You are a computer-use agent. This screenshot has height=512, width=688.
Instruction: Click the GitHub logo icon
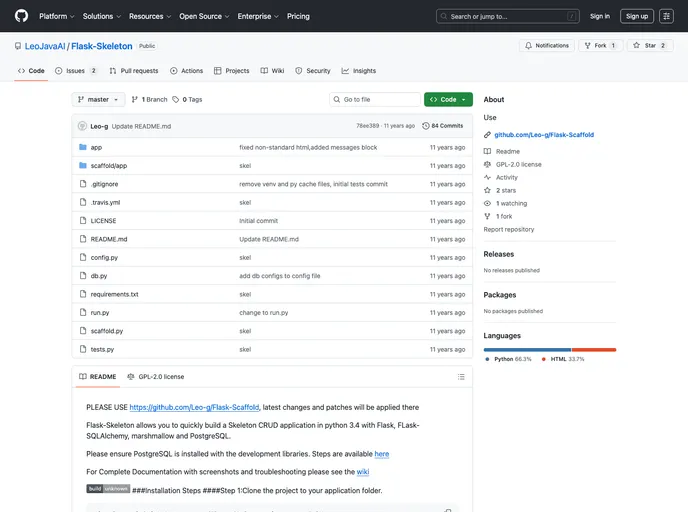[x=21, y=16]
